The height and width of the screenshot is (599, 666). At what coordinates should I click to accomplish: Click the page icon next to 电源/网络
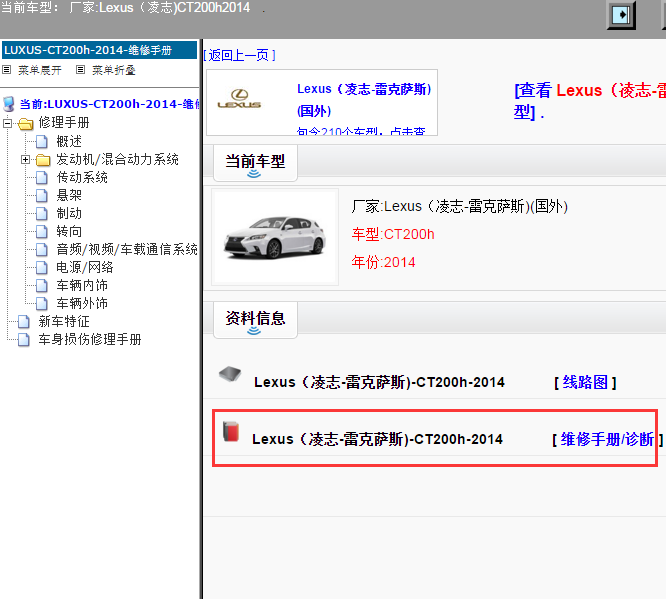(x=42, y=268)
